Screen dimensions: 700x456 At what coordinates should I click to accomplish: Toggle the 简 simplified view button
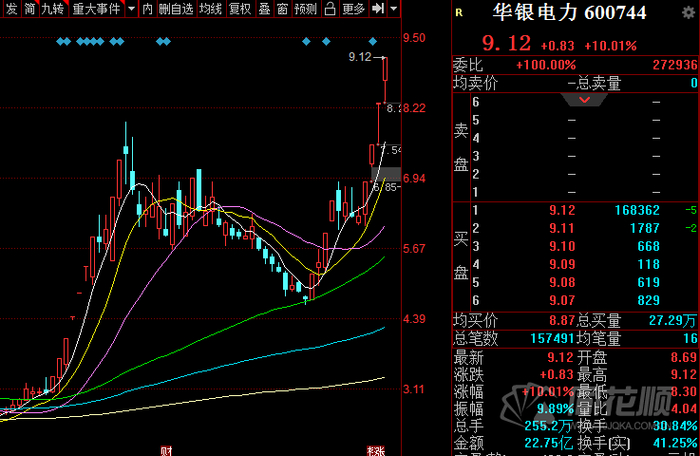(29, 8)
